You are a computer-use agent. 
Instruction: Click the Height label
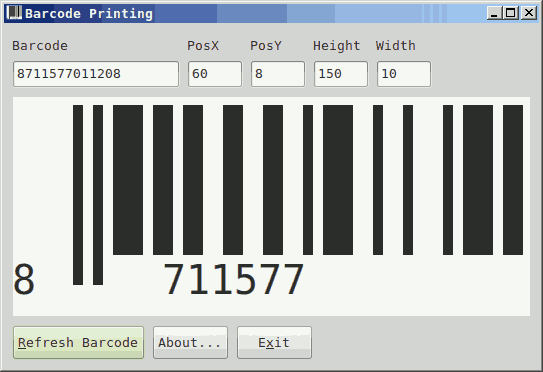337,46
